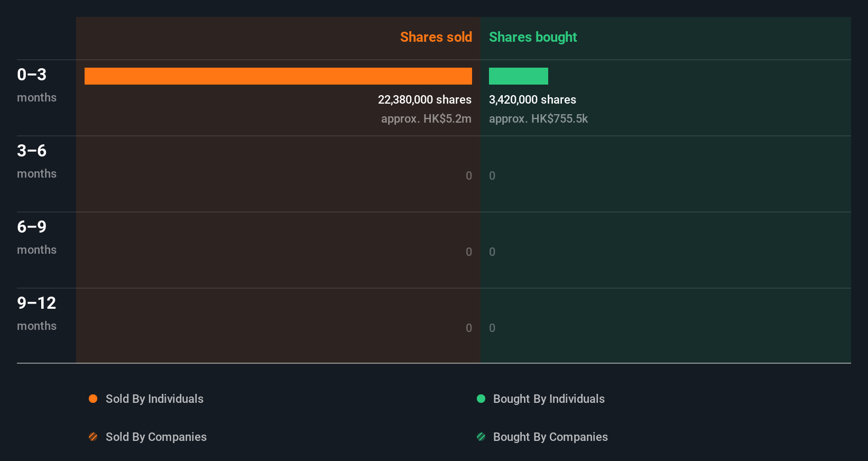Click the bought zero in 6–9 months row
The height and width of the screenshot is (461, 868).
[x=492, y=252]
